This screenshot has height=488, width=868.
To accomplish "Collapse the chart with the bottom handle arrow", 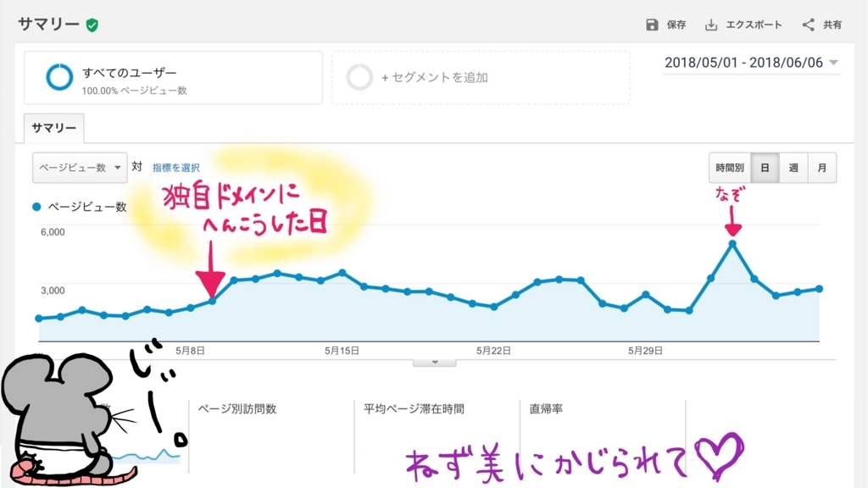I will click(435, 363).
